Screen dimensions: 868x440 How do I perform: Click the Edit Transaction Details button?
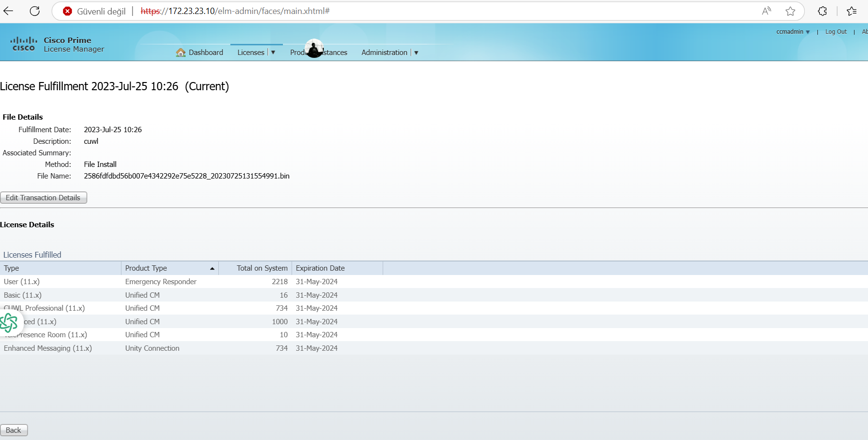tap(43, 198)
